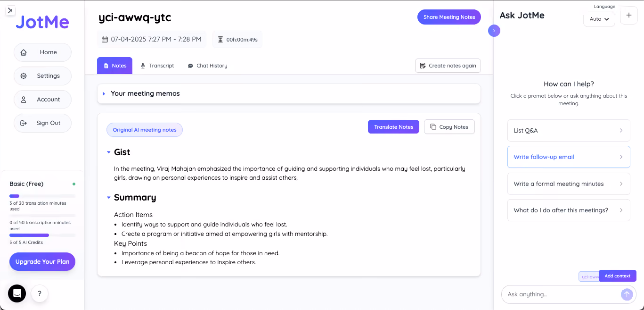644x310 pixels.
Task: Switch to the Transcript tab
Action: [x=157, y=66]
